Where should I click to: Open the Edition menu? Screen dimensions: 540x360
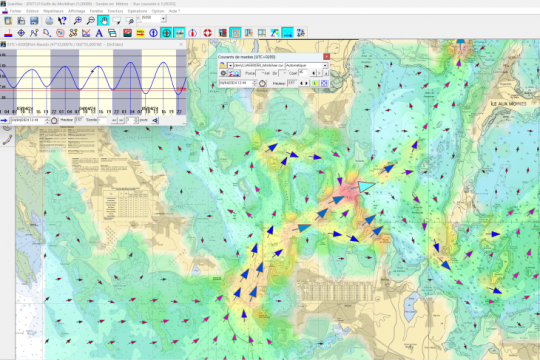coord(32,11)
